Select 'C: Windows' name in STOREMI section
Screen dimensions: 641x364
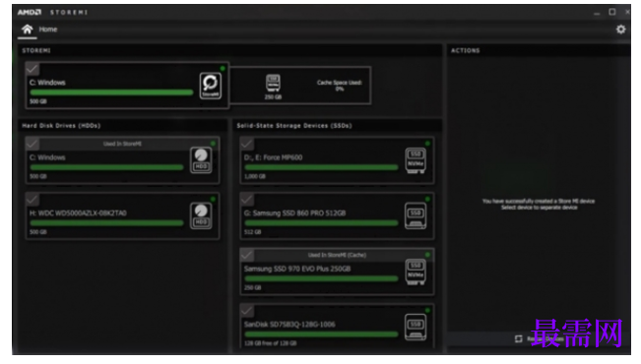[47, 83]
